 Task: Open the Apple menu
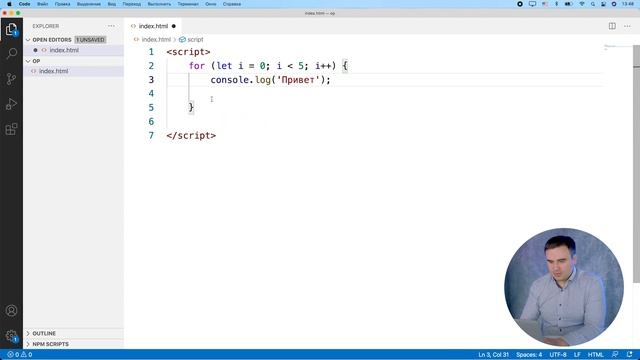click(9, 4)
